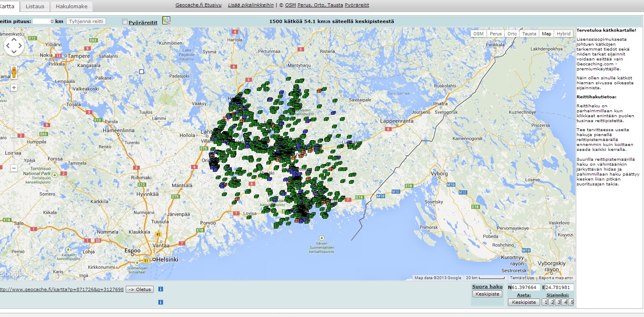Select the Street View pegman icon

tap(14, 72)
